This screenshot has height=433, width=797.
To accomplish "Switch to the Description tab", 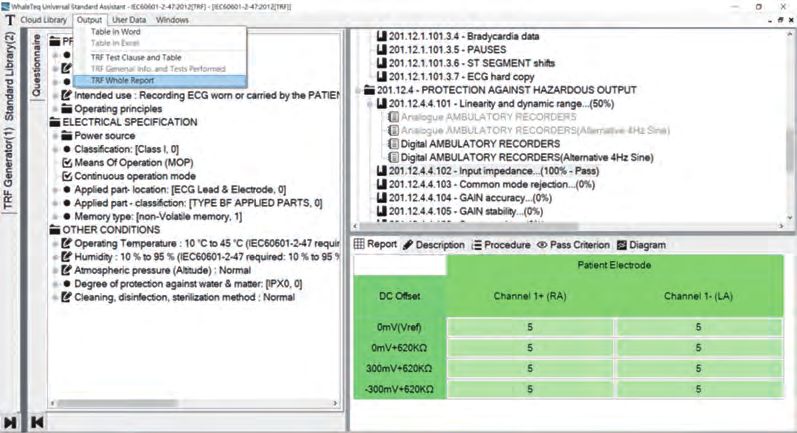I will (x=434, y=245).
